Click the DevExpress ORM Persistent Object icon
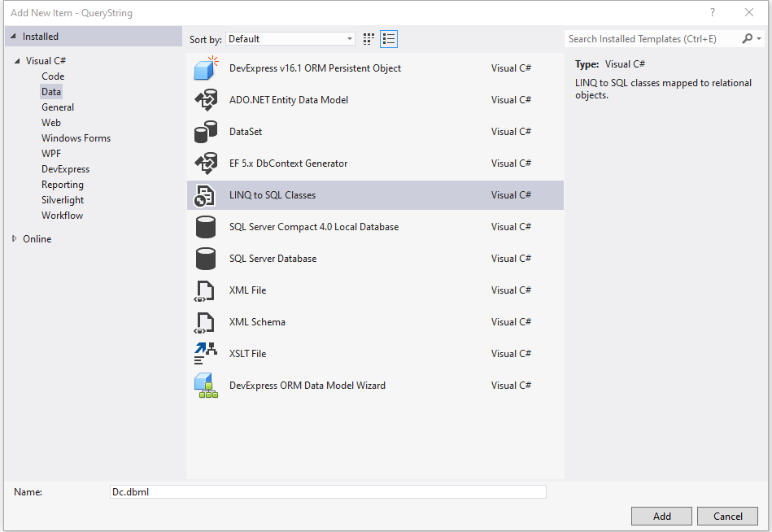Viewport: 772px width, 532px height. (x=206, y=68)
